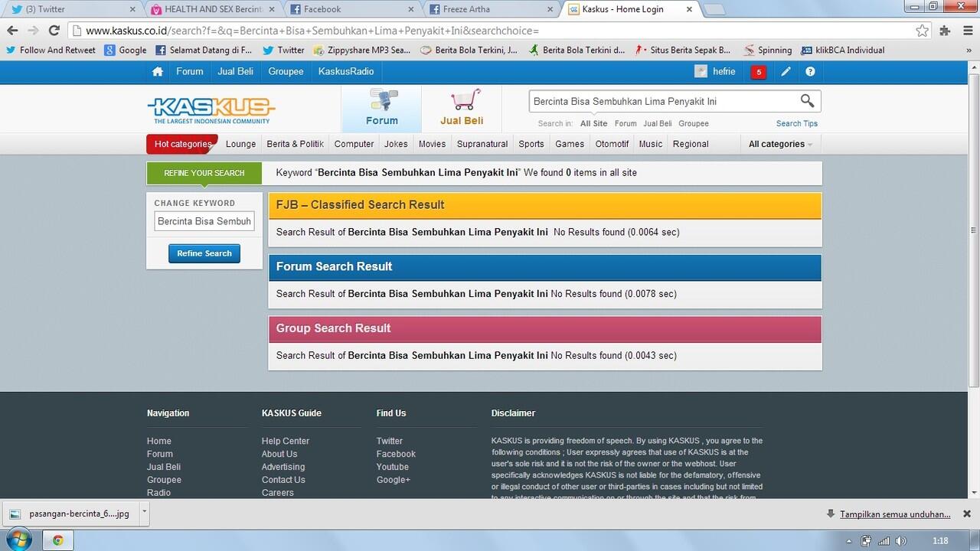Open a new browser tab
980x551 pixels.
click(714, 10)
